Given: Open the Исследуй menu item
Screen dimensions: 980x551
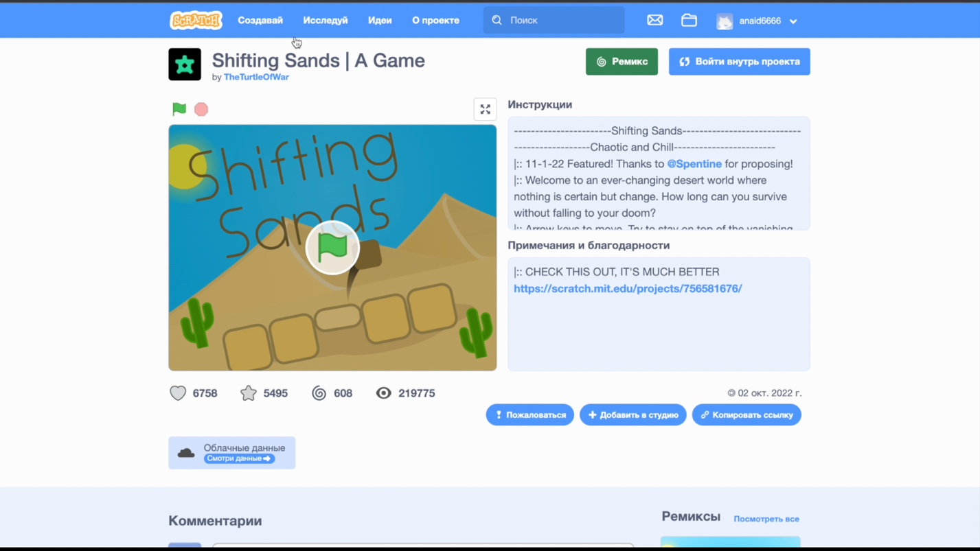Looking at the screenshot, I should [x=326, y=21].
